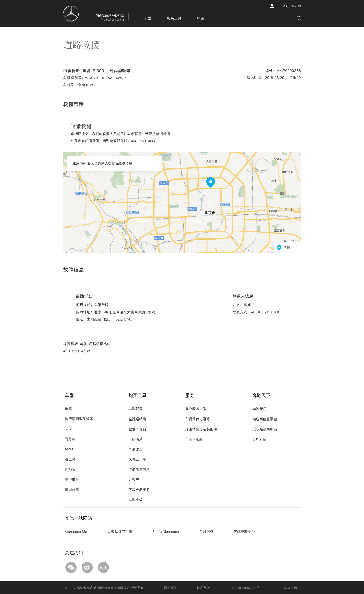364x594 pixels.
Task: Open footer link 车主俱乐部
Action: pos(194,439)
